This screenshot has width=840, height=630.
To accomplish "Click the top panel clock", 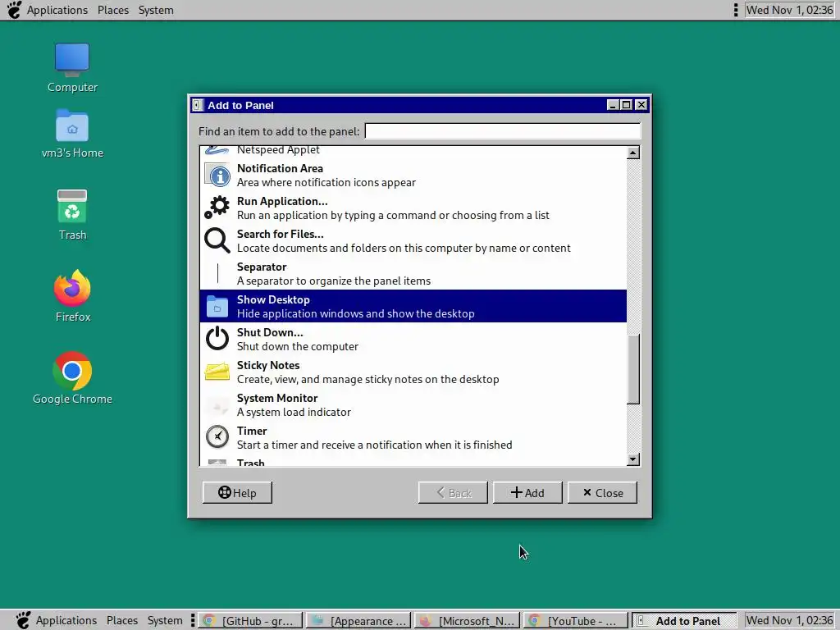I will coord(789,10).
